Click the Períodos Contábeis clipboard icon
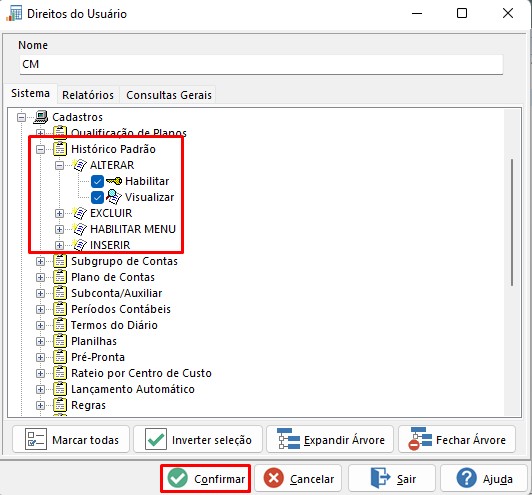 (60, 309)
